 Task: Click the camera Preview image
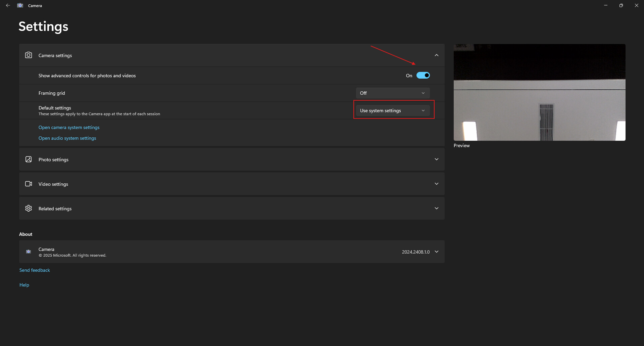coord(539,92)
